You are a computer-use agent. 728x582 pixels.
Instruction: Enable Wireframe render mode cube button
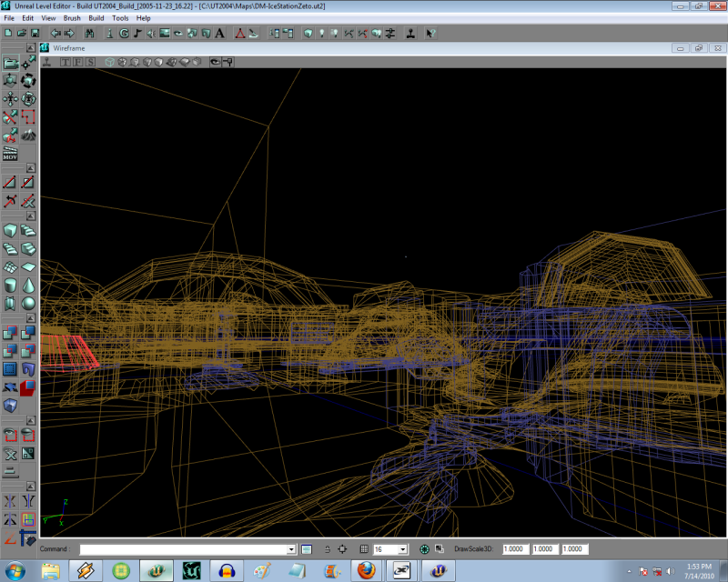point(109,62)
